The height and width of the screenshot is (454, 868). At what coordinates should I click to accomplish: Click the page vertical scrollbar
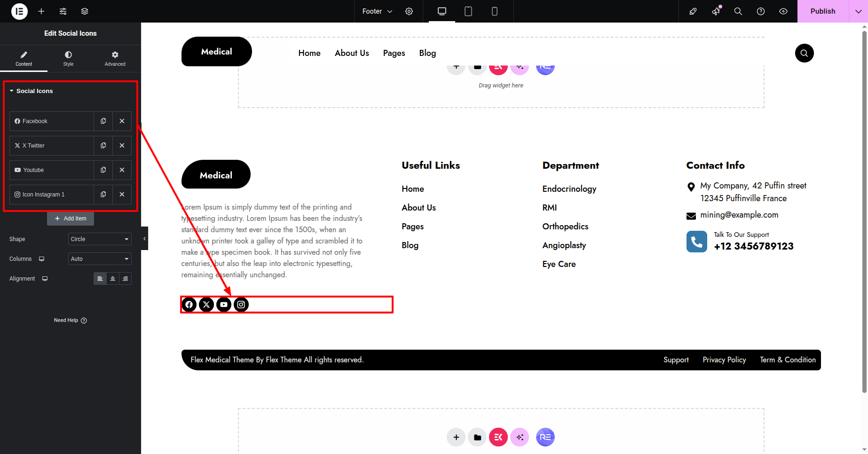864,211
